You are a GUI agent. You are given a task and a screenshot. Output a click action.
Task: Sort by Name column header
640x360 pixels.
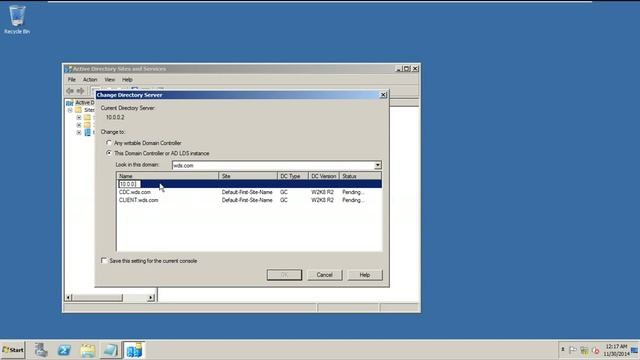[x=168, y=176]
